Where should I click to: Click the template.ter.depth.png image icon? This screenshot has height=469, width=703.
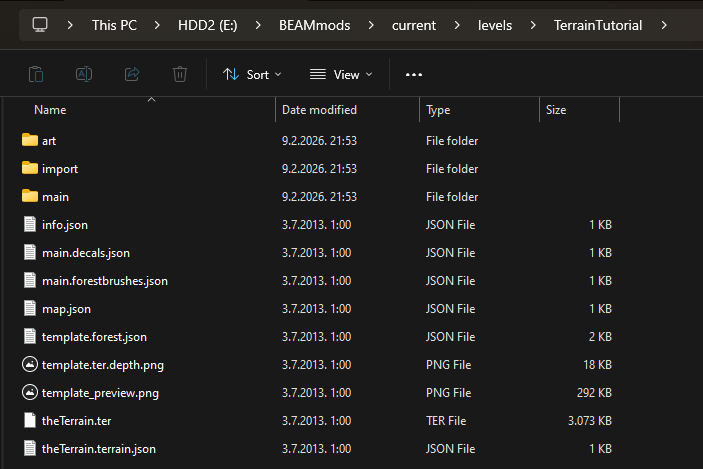click(30, 364)
